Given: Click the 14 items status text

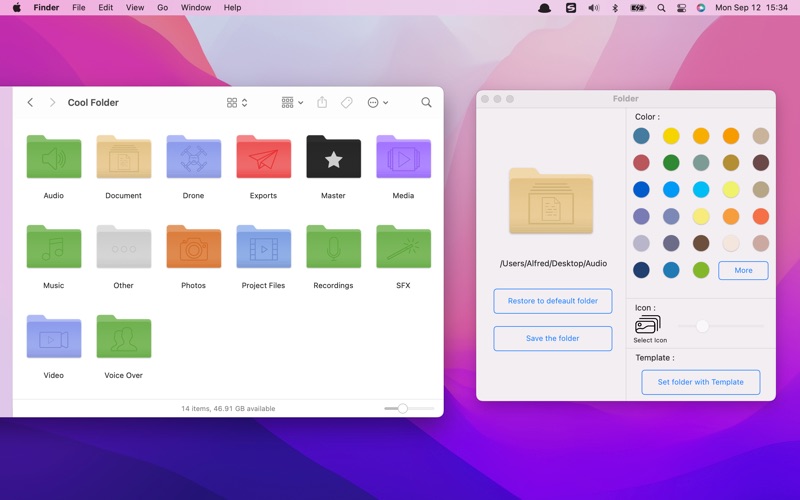Looking at the screenshot, I should (228, 409).
